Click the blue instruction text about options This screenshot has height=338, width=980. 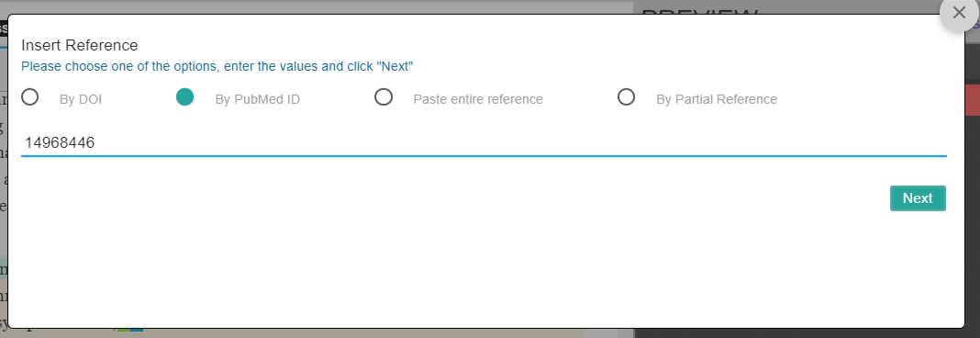pyautogui.click(x=217, y=66)
